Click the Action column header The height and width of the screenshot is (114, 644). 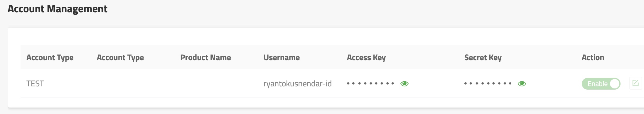[x=593, y=58]
